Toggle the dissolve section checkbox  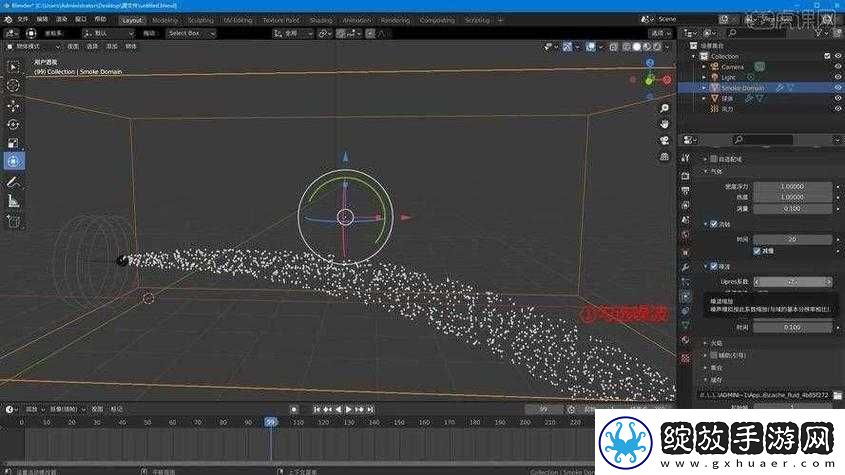pos(714,224)
